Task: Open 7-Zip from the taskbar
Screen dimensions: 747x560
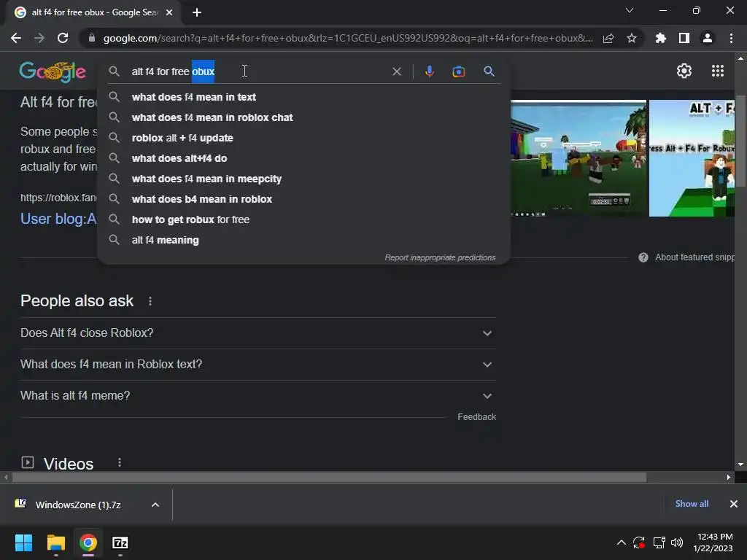Action: (120, 542)
